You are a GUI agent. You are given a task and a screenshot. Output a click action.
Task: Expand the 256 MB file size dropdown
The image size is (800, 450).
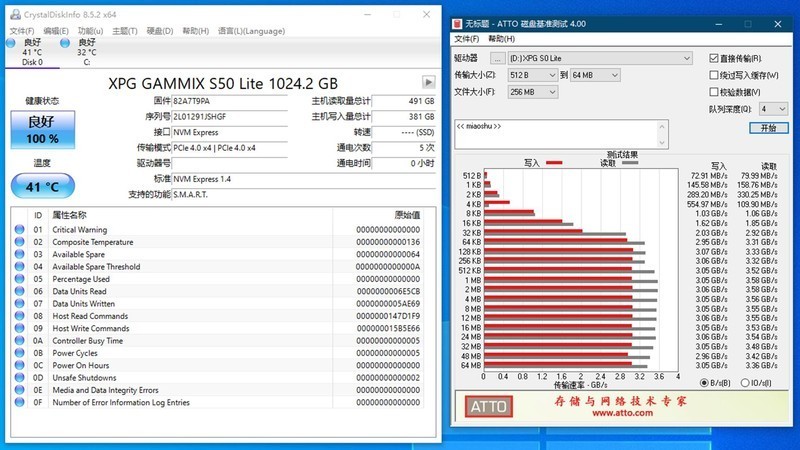click(x=533, y=92)
